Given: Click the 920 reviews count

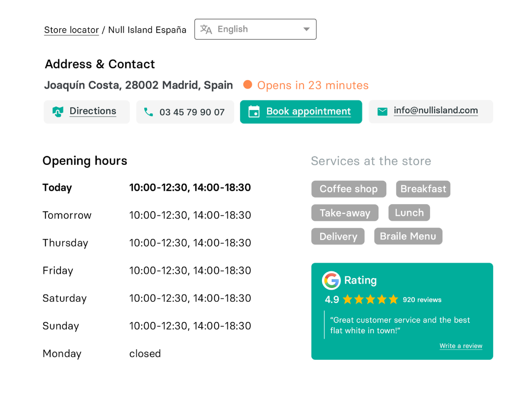Looking at the screenshot, I should [422, 300].
